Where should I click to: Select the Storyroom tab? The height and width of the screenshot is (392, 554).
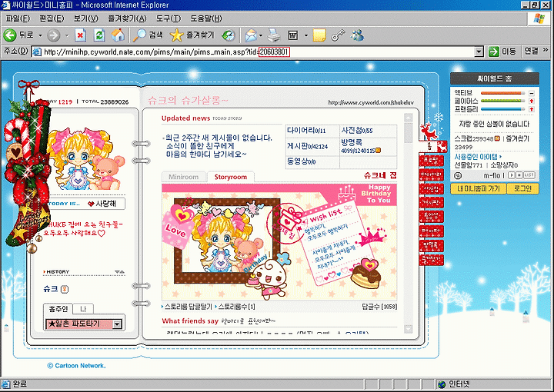tap(231, 177)
